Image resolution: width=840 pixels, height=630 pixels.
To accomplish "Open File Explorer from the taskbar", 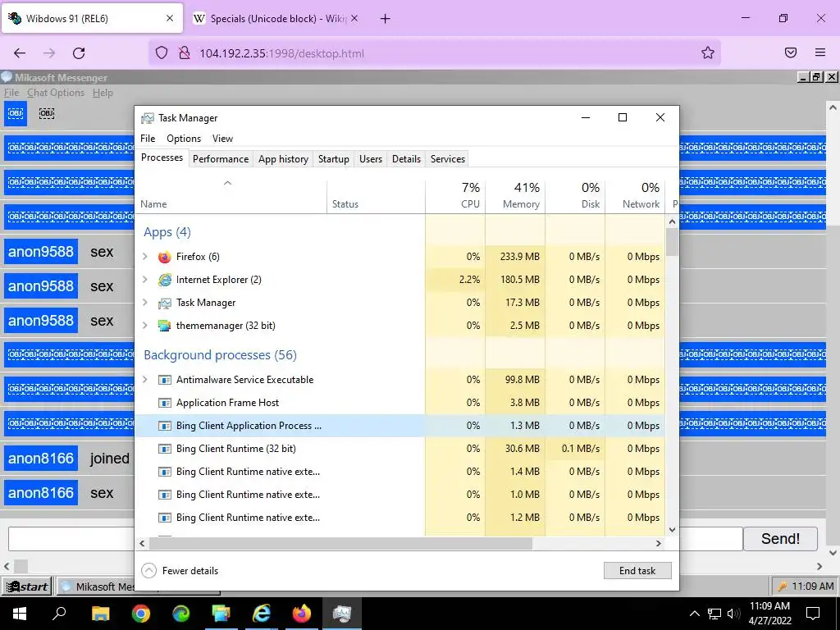I will pyautogui.click(x=100, y=614).
